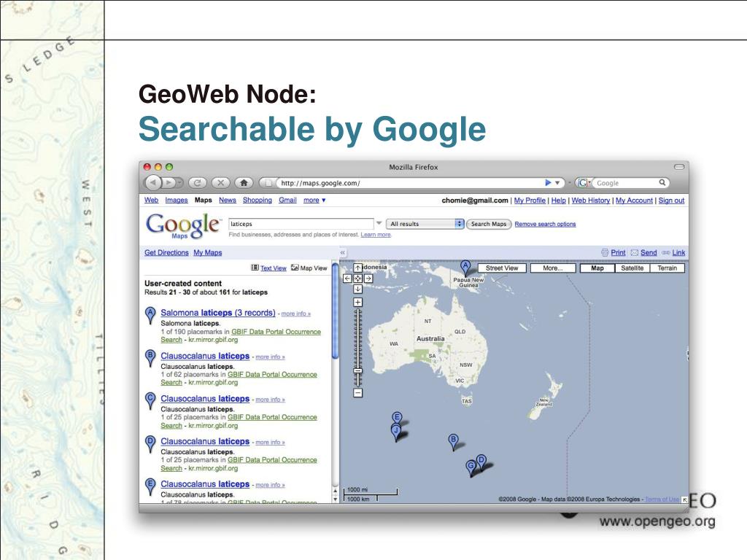Click map marker G on the map
Screen dimensions: 747x560
(471, 467)
